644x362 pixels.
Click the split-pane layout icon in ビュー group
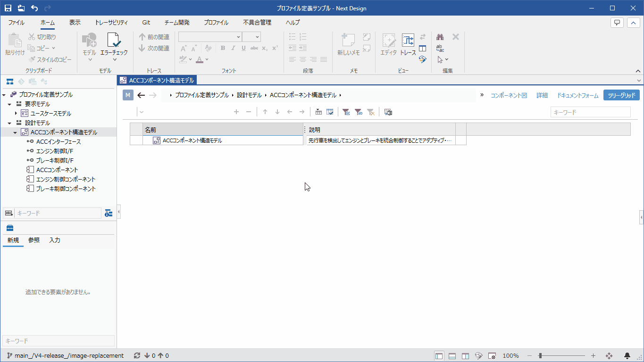coord(423,48)
